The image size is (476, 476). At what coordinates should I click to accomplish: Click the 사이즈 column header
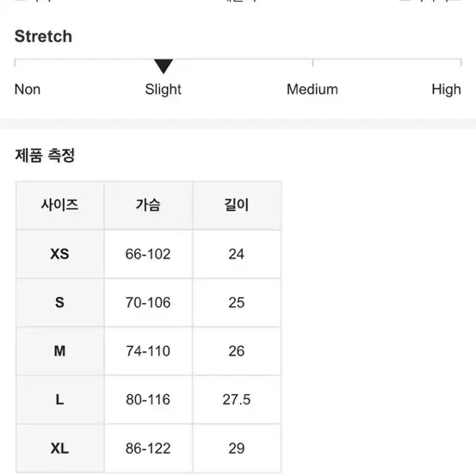[59, 205]
